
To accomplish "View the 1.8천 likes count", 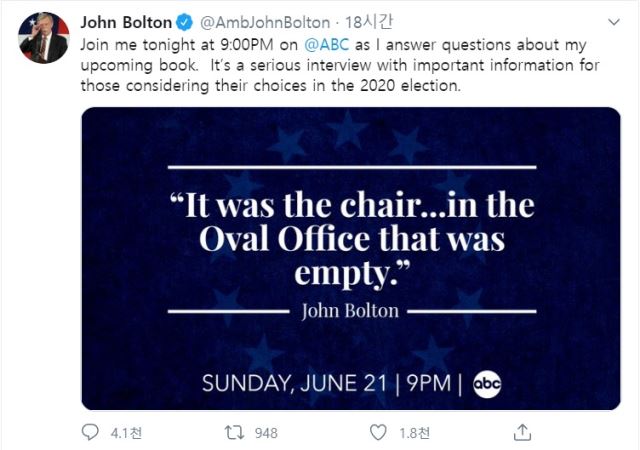I will click(x=414, y=433).
